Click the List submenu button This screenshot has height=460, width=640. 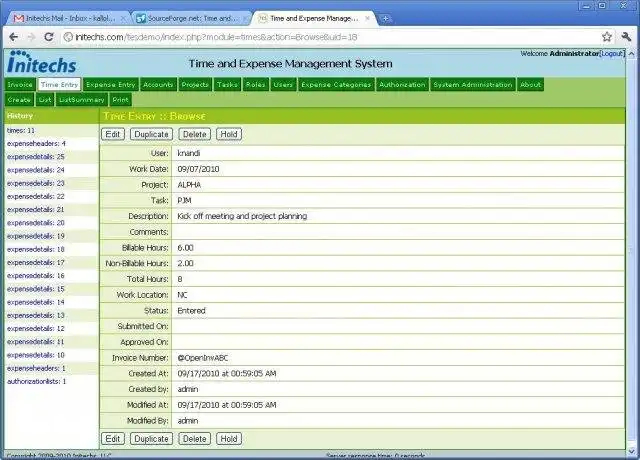45,100
